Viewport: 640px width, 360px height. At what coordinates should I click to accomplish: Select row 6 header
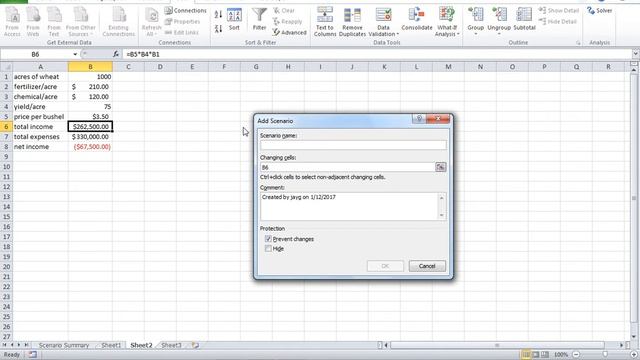6,127
